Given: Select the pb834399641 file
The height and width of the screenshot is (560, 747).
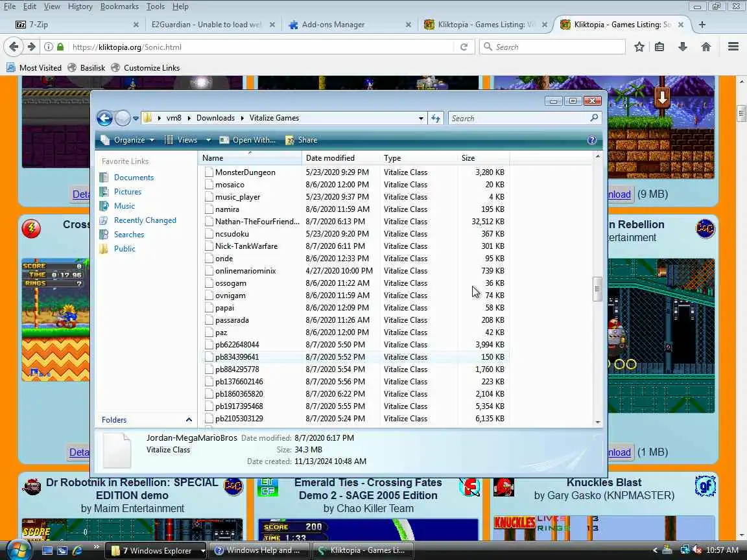Looking at the screenshot, I should [237, 357].
